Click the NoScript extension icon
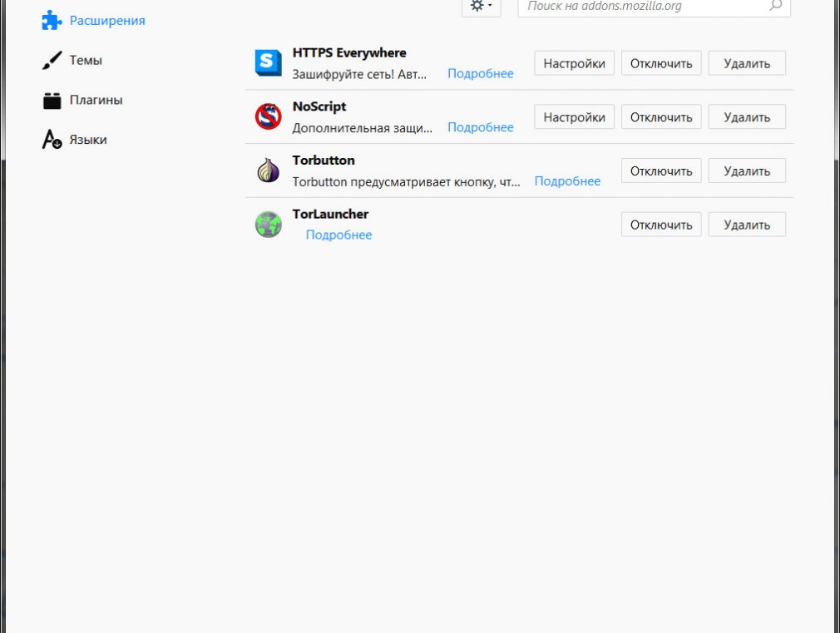The width and height of the screenshot is (840, 633). pyautogui.click(x=268, y=116)
